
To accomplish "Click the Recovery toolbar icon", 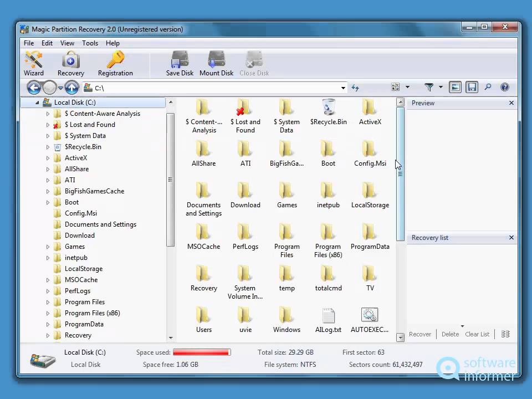I will [70, 63].
